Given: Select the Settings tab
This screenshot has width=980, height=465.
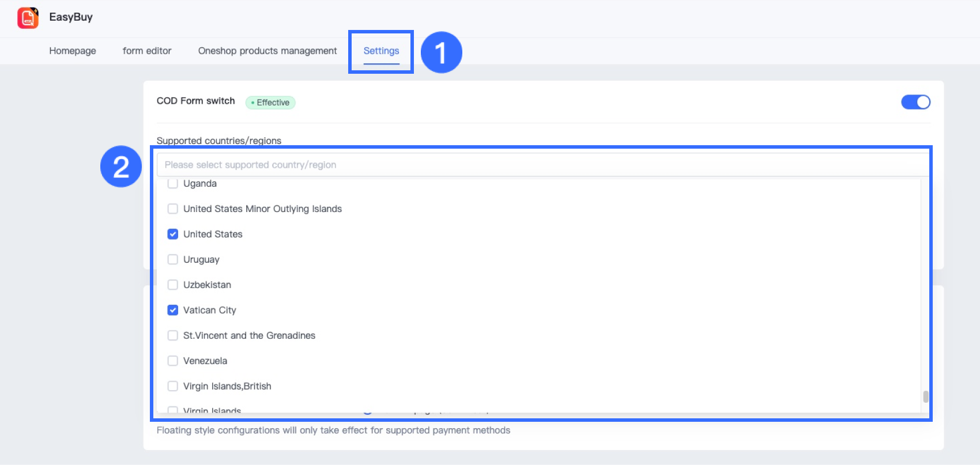Looking at the screenshot, I should click(x=381, y=51).
